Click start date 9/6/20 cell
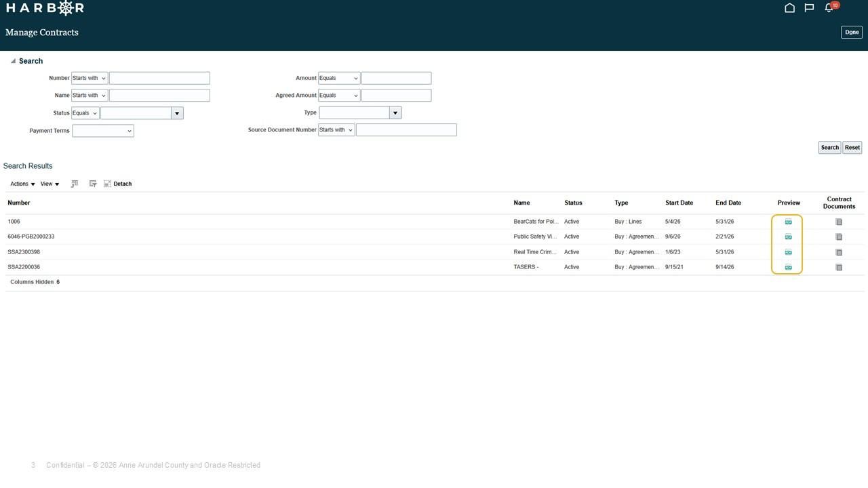Viewport: 868px width, 488px height. 673,237
